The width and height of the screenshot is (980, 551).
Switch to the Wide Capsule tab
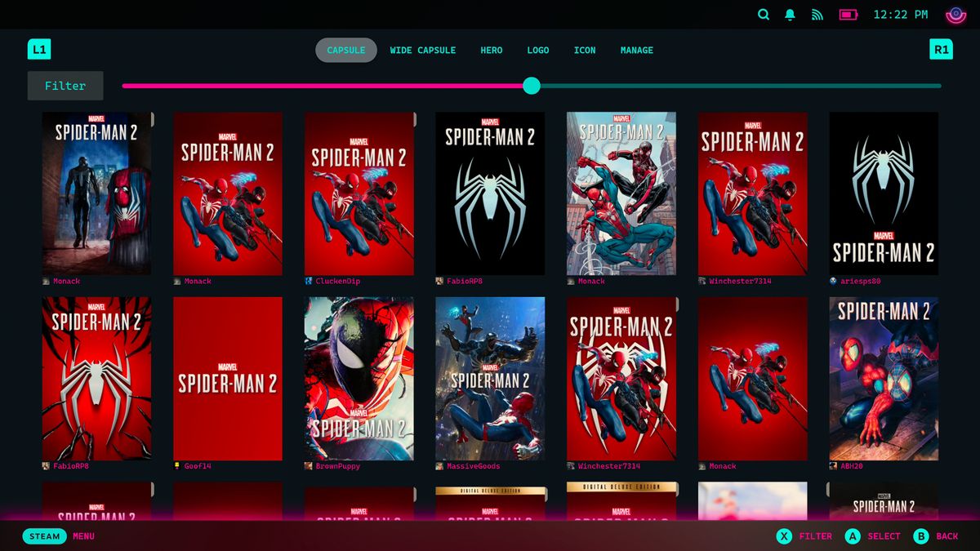[423, 50]
